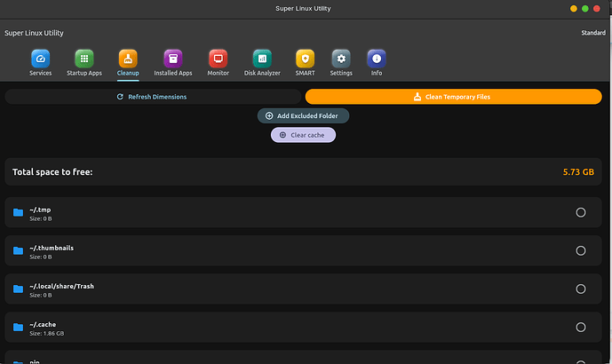Click Add Excluded Folder button
The width and height of the screenshot is (612, 364).
[x=303, y=116]
